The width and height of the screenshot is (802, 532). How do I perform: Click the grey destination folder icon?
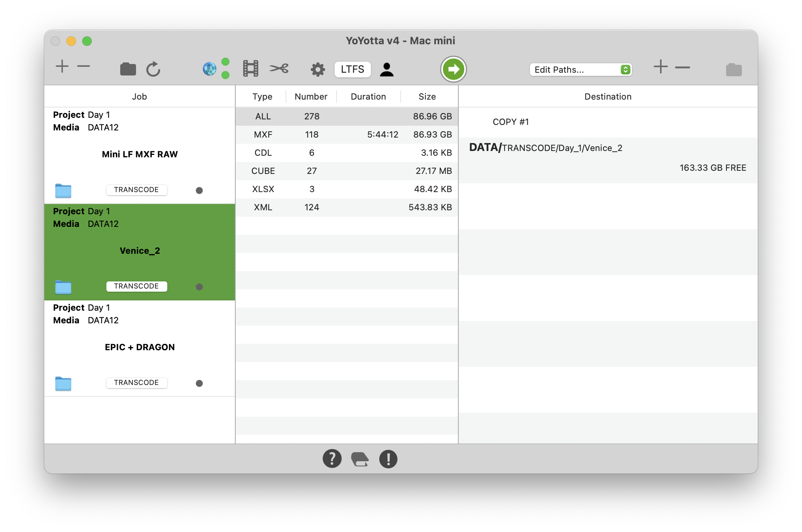coord(734,70)
